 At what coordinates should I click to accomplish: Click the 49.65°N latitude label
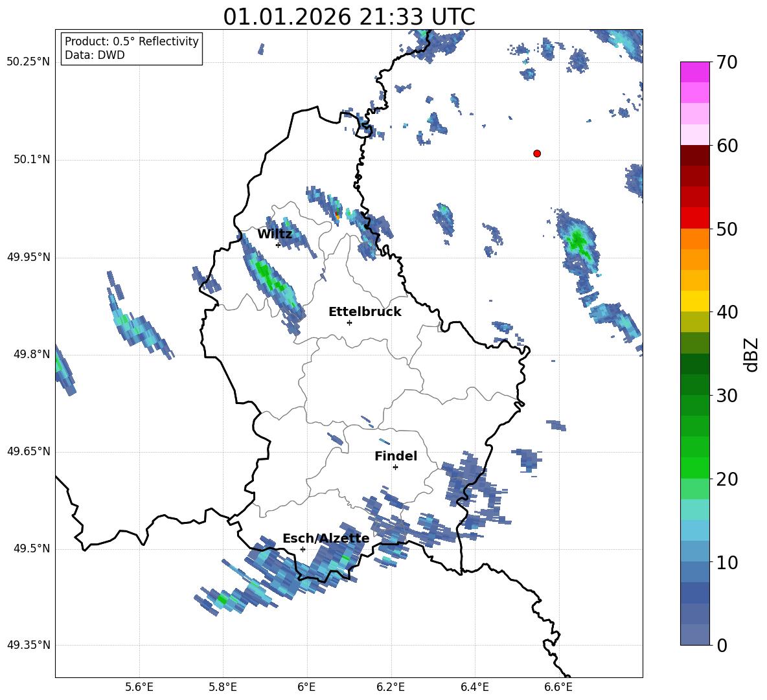coord(29,451)
